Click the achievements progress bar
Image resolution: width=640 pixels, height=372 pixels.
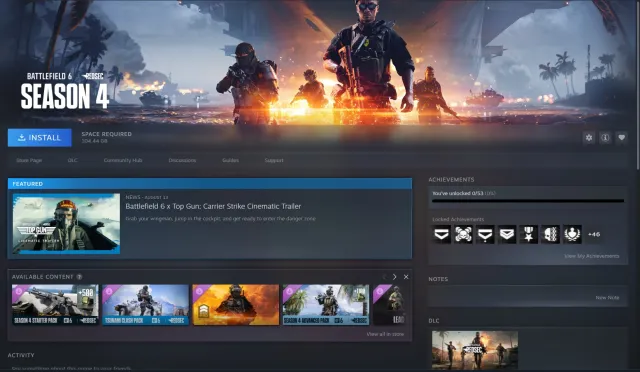(x=528, y=201)
